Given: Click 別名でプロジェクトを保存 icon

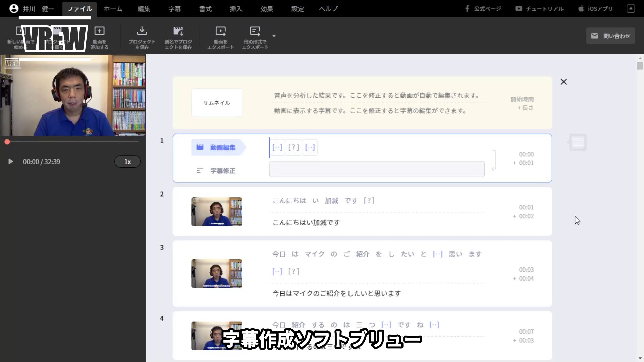Looking at the screenshot, I should point(178,38).
